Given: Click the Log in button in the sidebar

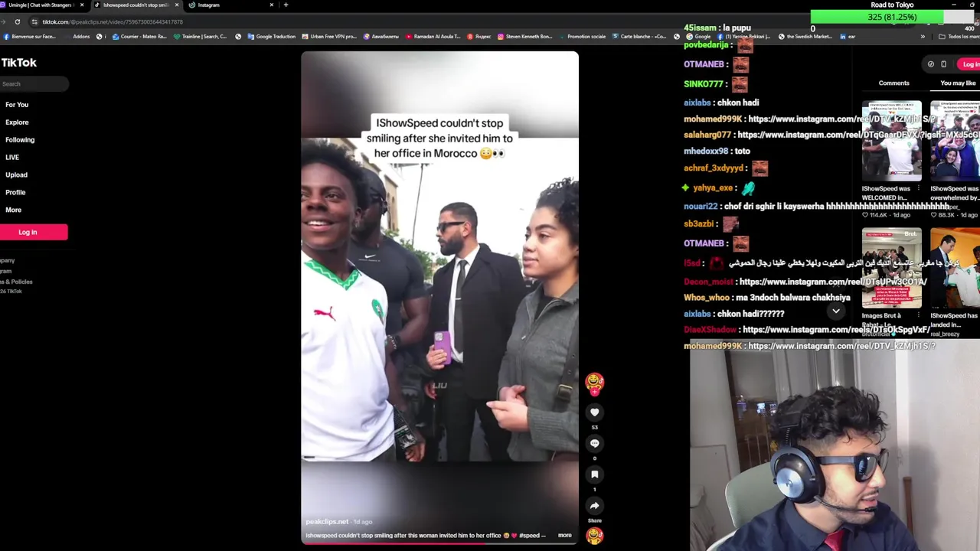Looking at the screenshot, I should coord(34,232).
